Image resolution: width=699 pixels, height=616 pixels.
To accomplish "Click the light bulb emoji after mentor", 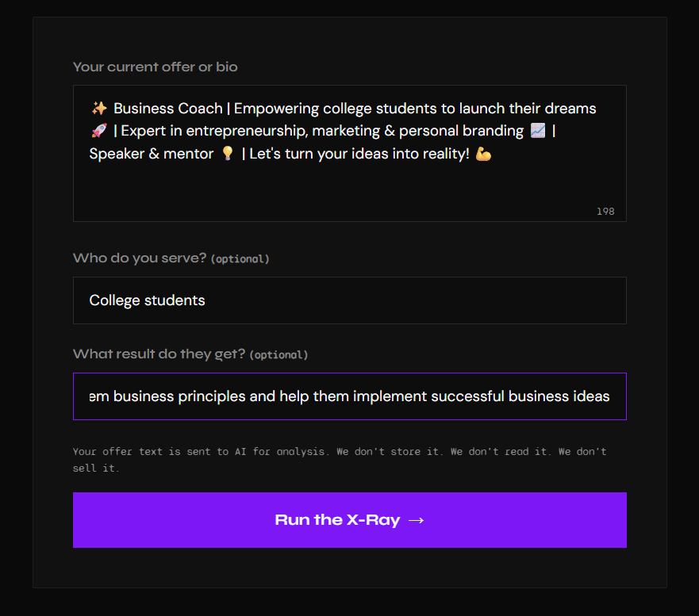I will click(228, 153).
